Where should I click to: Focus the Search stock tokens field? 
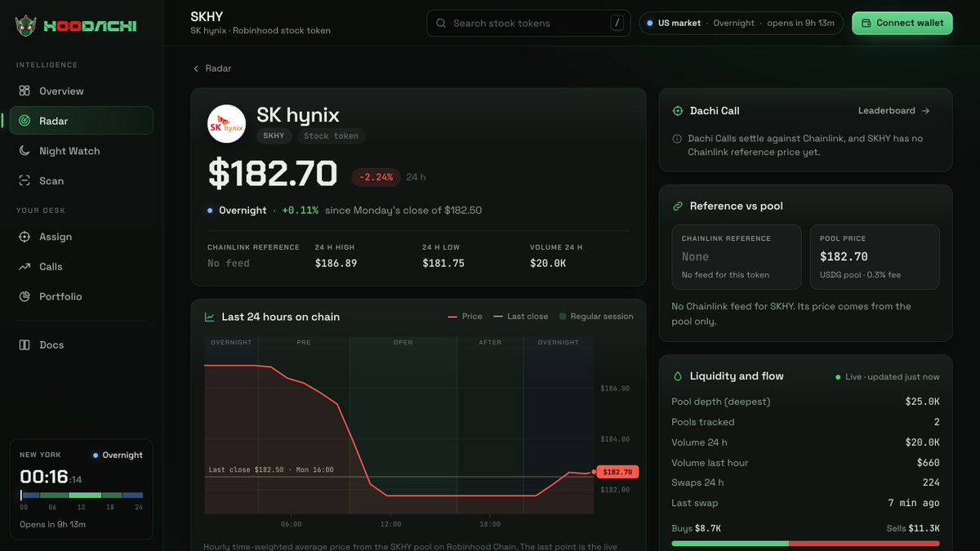tap(528, 23)
